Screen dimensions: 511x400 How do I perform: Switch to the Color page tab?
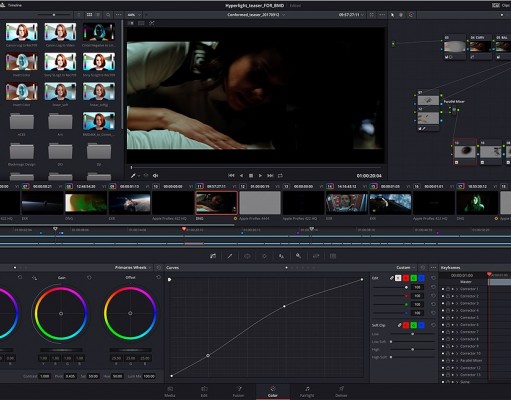(x=273, y=392)
